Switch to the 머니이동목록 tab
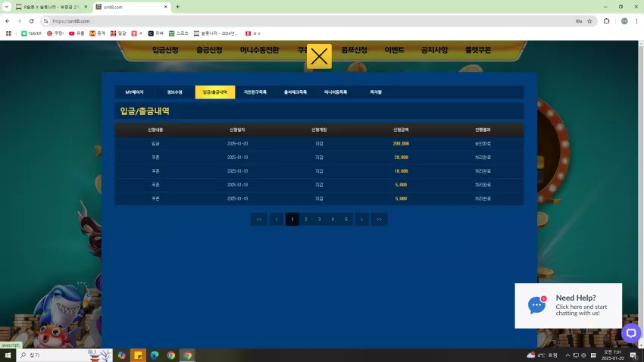The image size is (644, 362). pyautogui.click(x=336, y=92)
